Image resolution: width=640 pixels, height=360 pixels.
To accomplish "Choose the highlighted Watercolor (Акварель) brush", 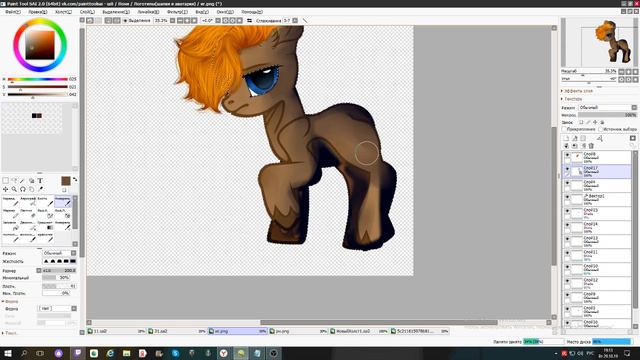I will [62, 201].
